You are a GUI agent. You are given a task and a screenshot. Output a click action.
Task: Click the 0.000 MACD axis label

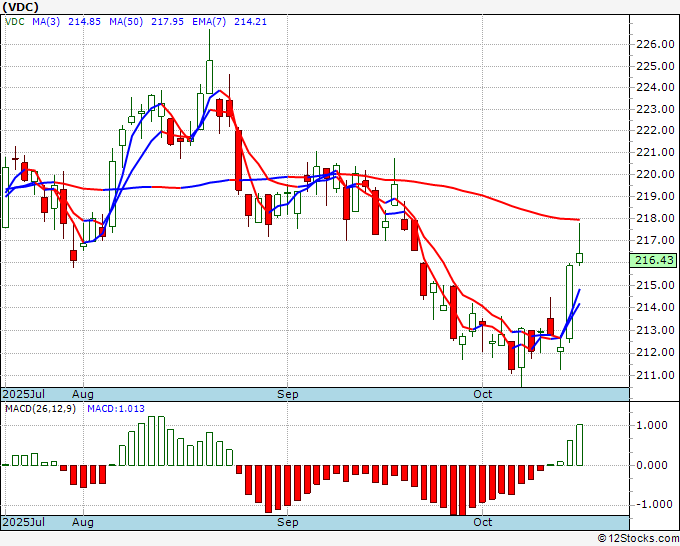651,465
